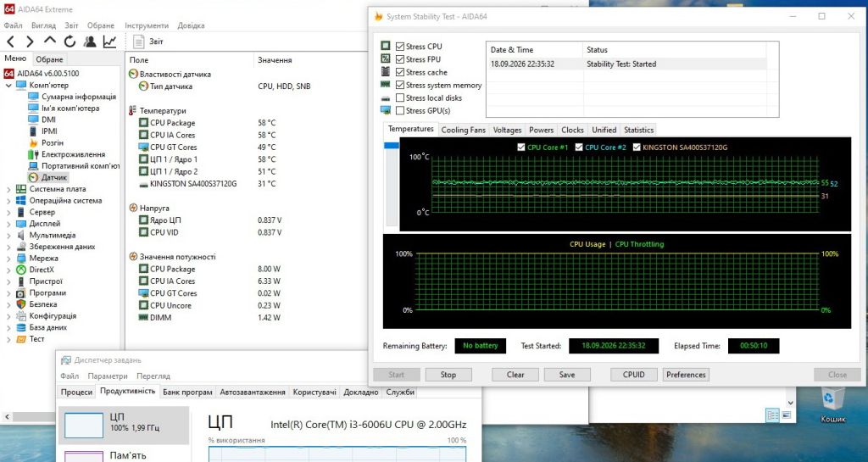This screenshot has height=462, width=868.
Task: Open Портативний комп'ютер tree item
Action: pos(81,166)
